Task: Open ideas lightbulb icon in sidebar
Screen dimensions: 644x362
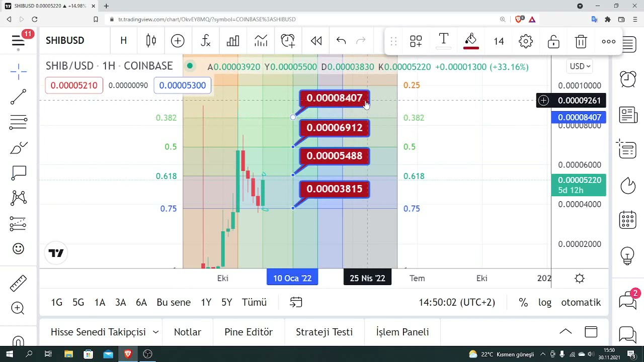Action: (x=628, y=255)
